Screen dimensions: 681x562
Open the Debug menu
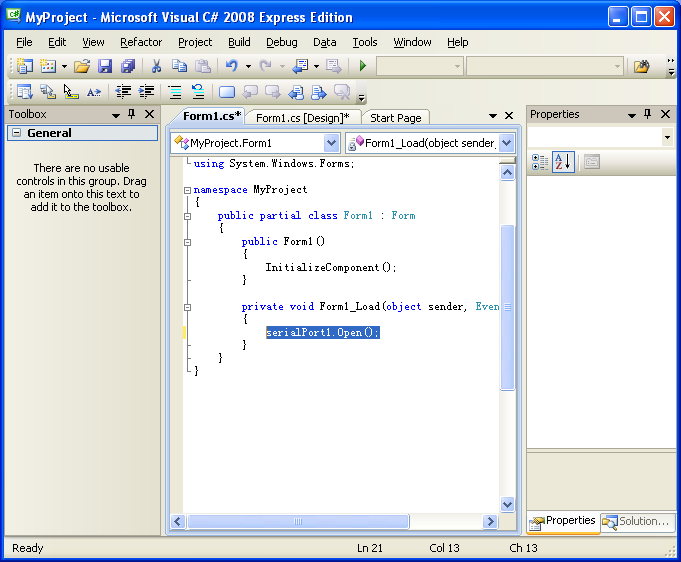(x=282, y=42)
